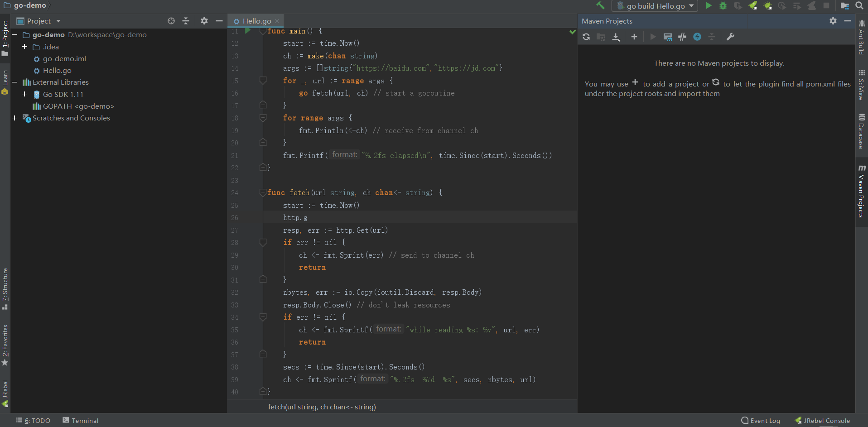Image resolution: width=868 pixels, height=427 pixels.
Task: Open Search Everywhere magnifier icon
Action: pyautogui.click(x=859, y=5)
